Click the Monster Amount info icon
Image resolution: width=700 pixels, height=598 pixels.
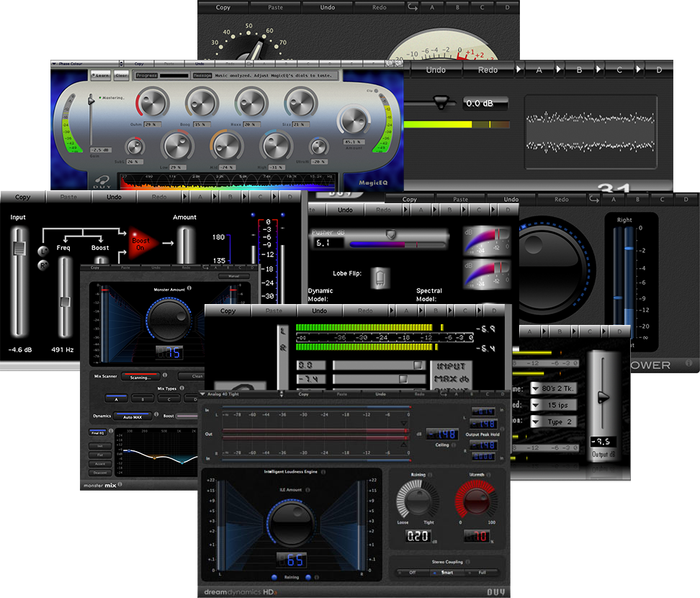(x=190, y=288)
